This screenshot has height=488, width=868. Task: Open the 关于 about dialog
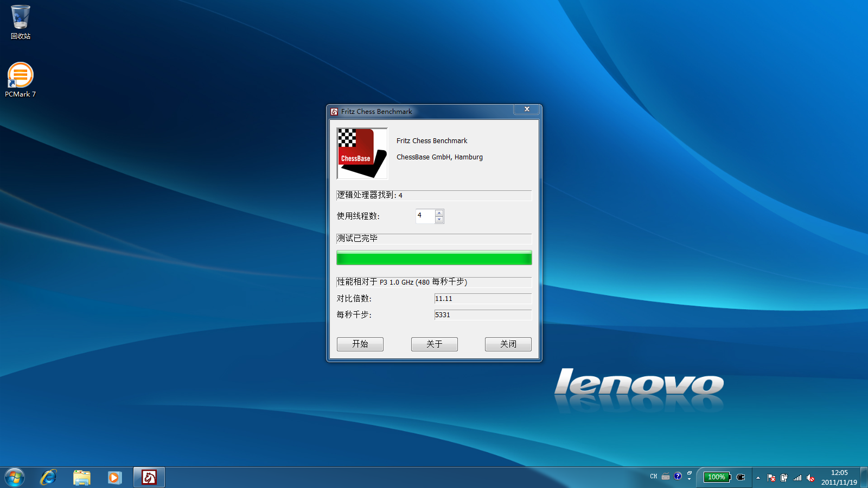coord(435,344)
